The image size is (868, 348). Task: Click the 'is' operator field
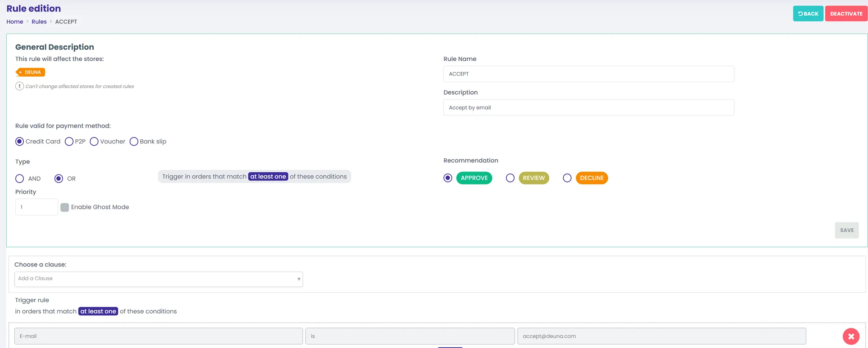click(x=410, y=336)
